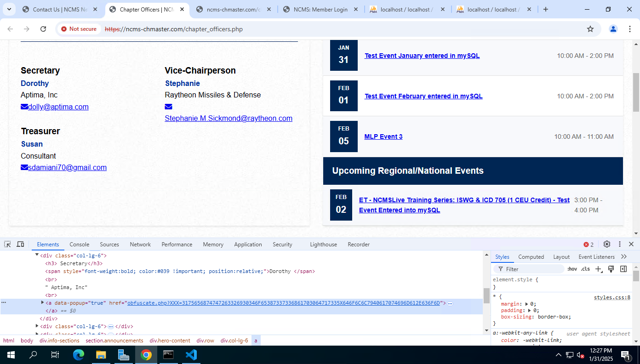640x364 pixels.
Task: Toggle the .cls element classes panel
Action: (x=585, y=269)
